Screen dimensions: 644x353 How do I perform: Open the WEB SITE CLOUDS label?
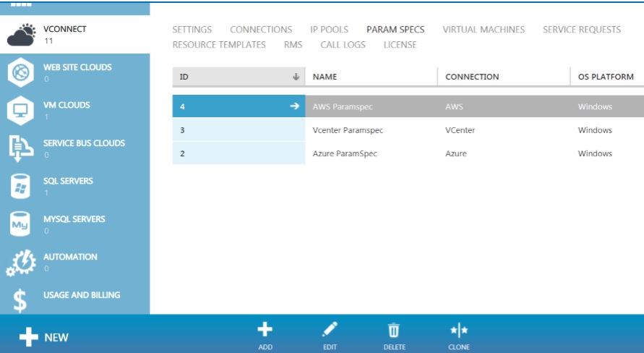click(77, 67)
